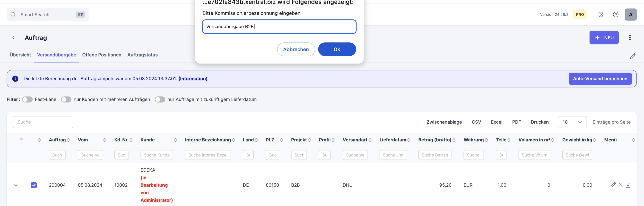This screenshot has height=206, width=644.
Task: Edit order 200004 via pencil icon
Action: point(613,185)
